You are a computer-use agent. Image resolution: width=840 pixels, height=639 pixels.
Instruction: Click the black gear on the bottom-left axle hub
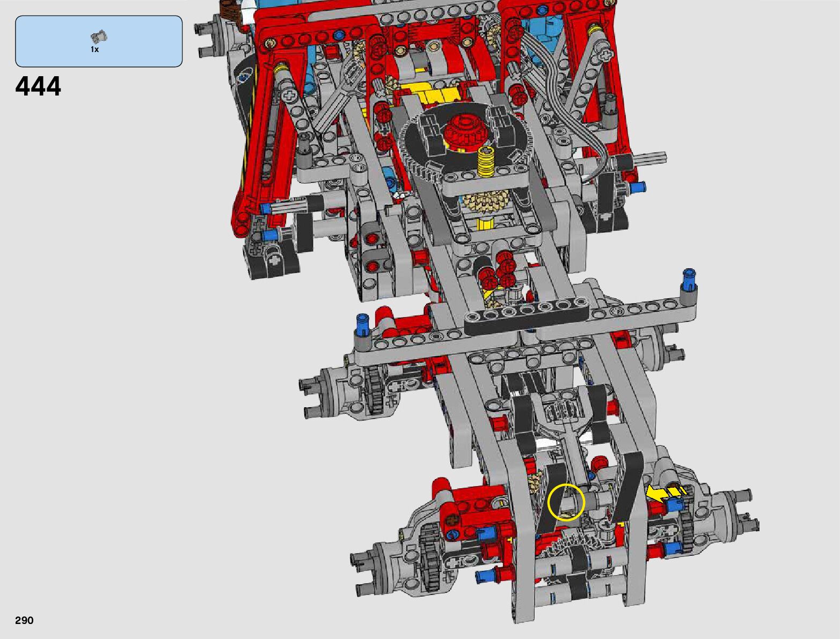(x=430, y=562)
